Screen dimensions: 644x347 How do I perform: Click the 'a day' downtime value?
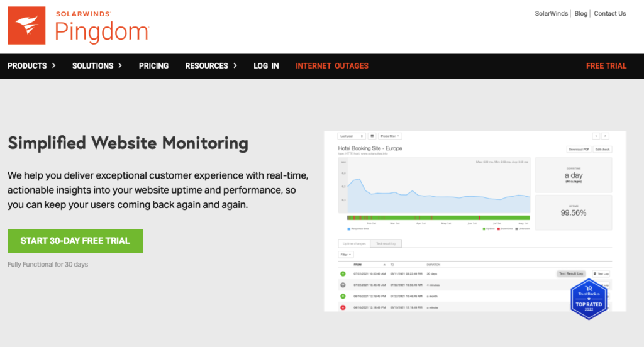574,175
